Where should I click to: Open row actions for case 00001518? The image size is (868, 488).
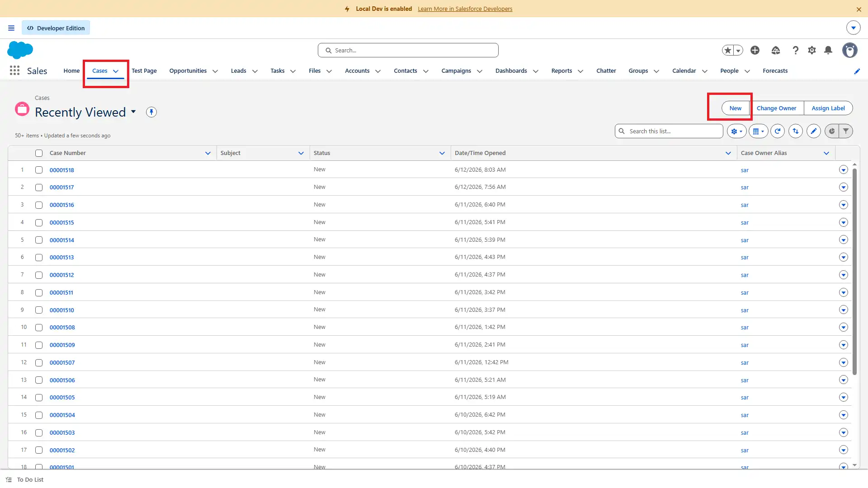[x=844, y=170]
